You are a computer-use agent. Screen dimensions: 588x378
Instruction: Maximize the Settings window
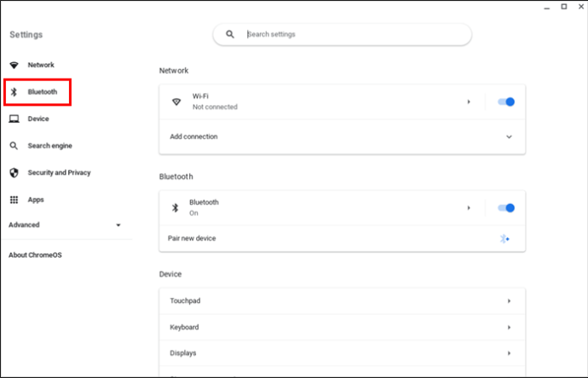[x=564, y=7]
